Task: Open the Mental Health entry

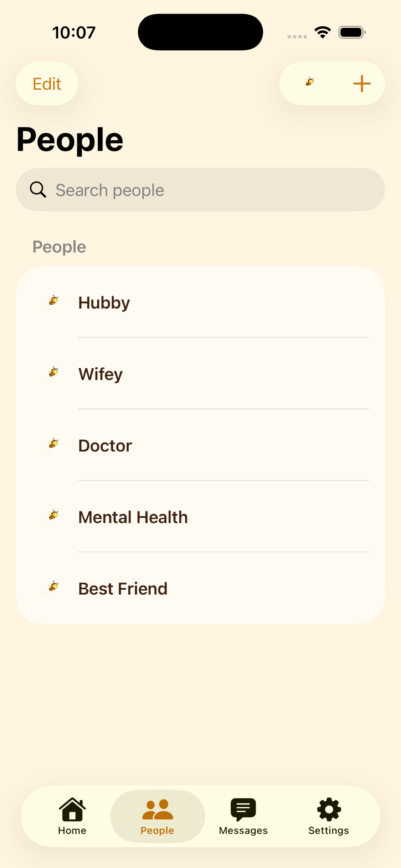Action: (200, 517)
